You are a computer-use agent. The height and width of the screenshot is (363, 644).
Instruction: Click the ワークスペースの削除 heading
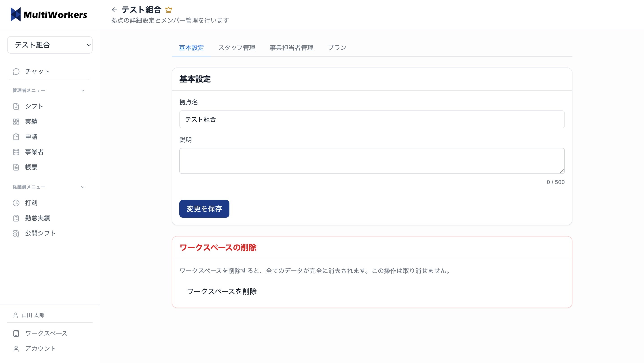click(x=218, y=248)
